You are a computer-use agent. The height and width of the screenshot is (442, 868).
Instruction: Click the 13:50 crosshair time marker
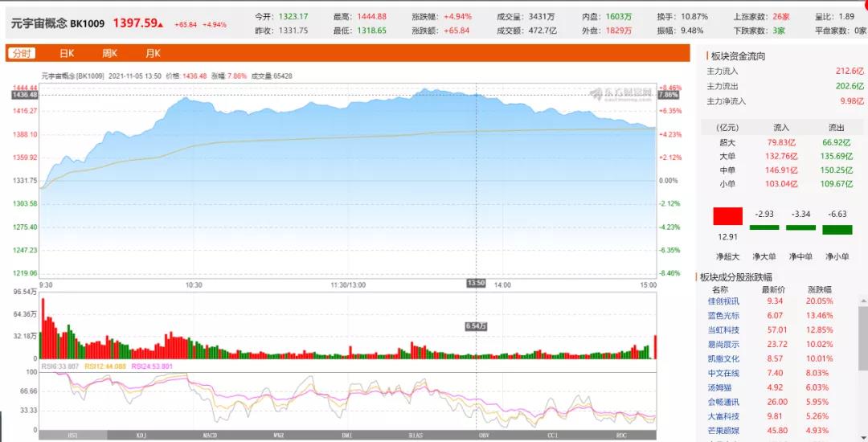pos(476,283)
